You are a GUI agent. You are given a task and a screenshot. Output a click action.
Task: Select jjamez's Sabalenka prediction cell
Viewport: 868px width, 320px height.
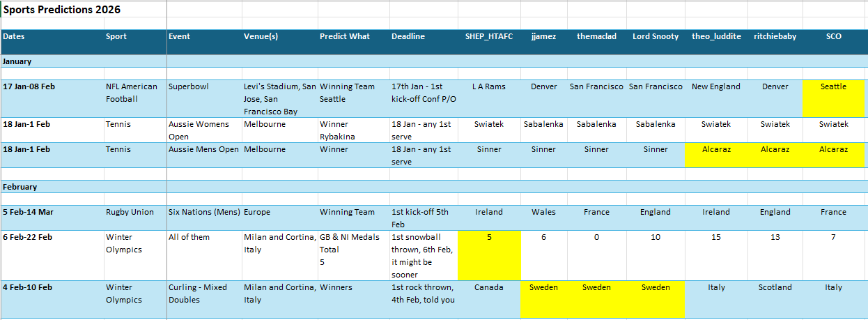point(543,130)
